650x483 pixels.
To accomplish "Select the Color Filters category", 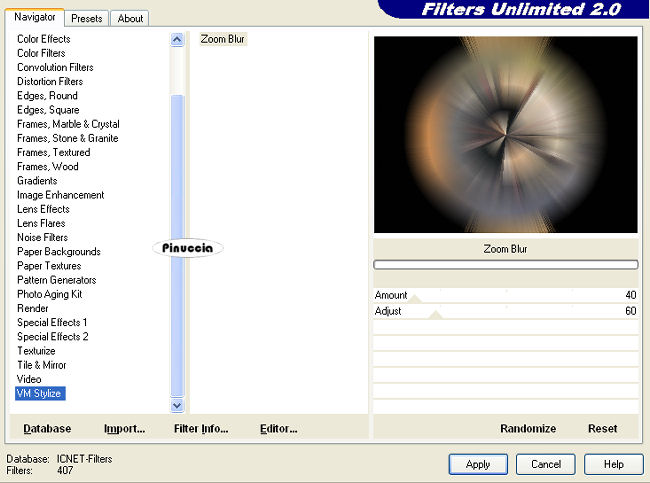I will (x=41, y=53).
